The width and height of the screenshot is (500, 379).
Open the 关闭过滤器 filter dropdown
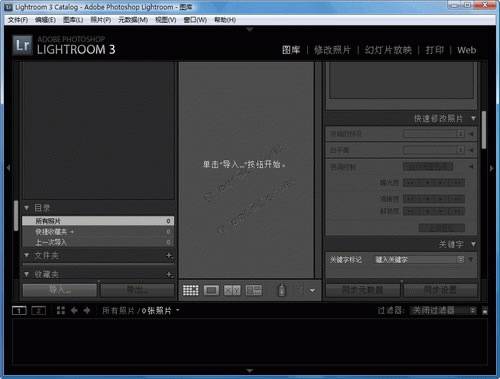point(444,311)
